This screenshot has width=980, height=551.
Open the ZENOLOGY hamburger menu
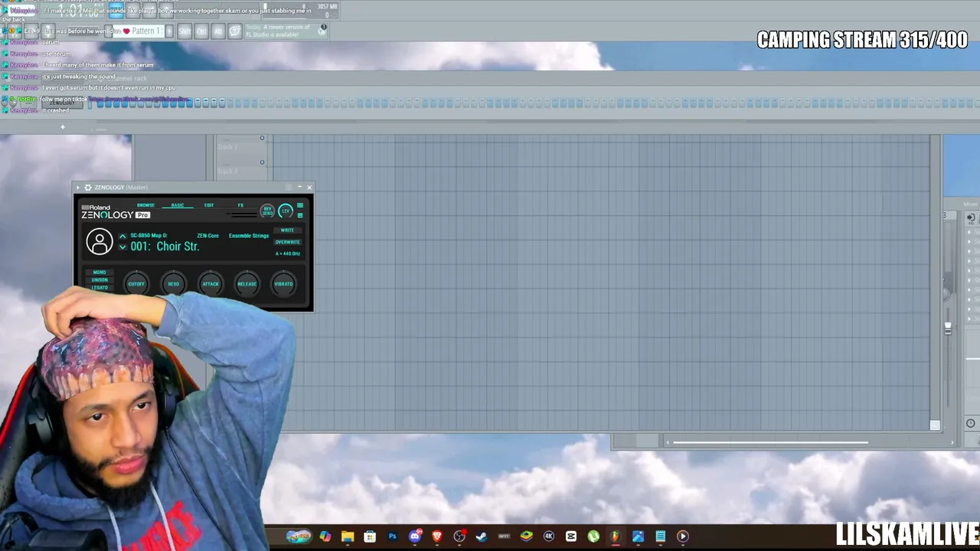[x=300, y=205]
